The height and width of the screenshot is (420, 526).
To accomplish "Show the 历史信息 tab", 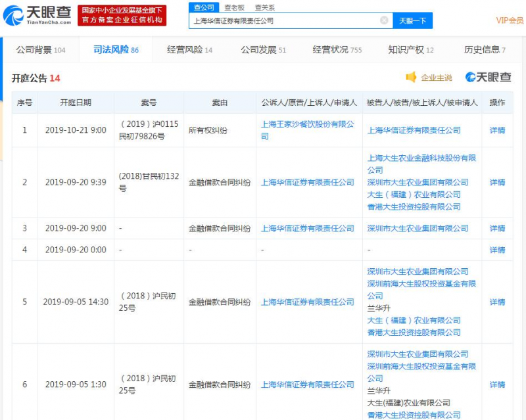I will (485, 50).
